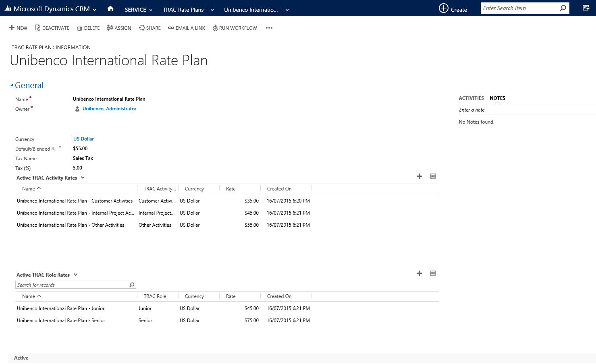This screenshot has height=364, width=596.
Task: Click the Default/Blended Rate value $55.00
Action: (x=80, y=149)
